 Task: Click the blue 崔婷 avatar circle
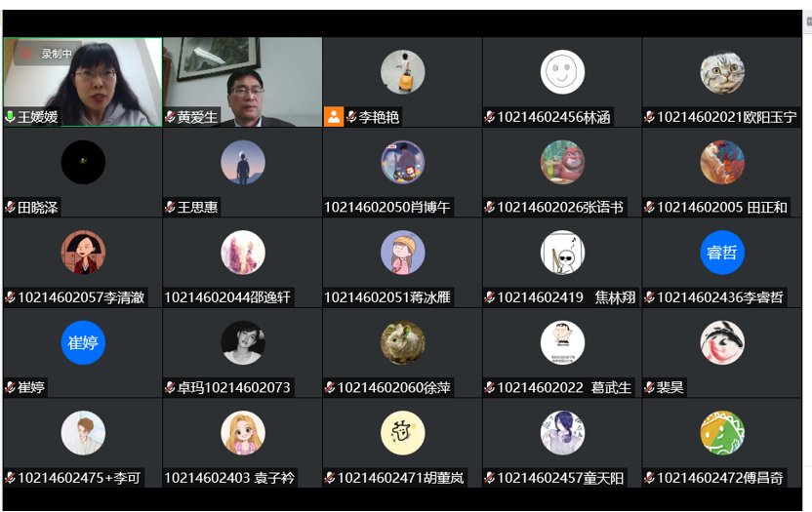[x=83, y=342]
